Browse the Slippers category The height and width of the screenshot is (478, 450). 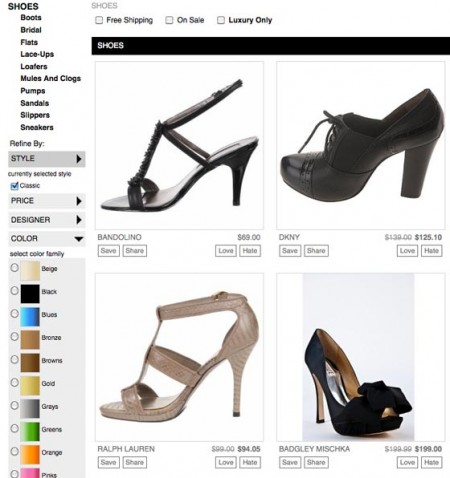pyautogui.click(x=35, y=115)
